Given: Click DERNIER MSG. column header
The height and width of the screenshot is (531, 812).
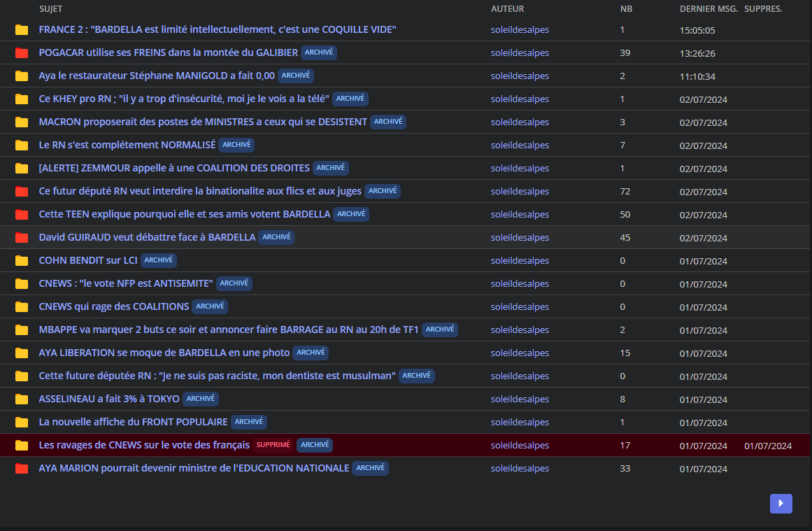Looking at the screenshot, I should click(709, 9).
